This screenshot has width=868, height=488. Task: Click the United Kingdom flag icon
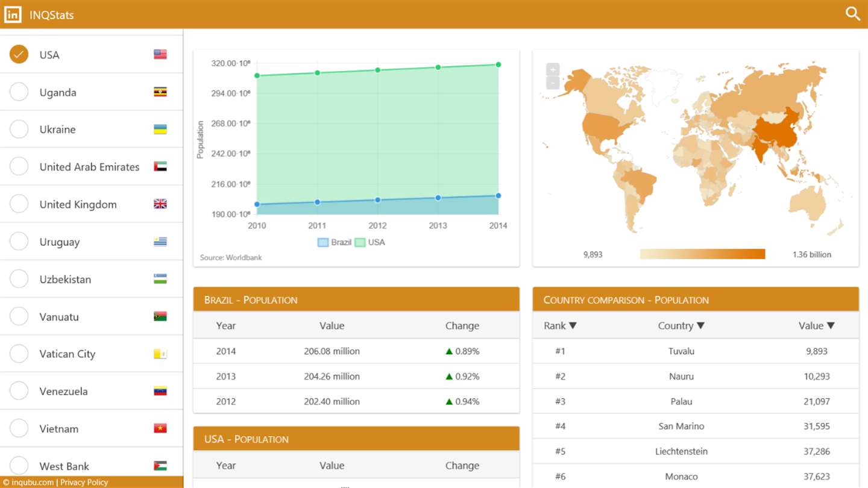click(x=160, y=204)
